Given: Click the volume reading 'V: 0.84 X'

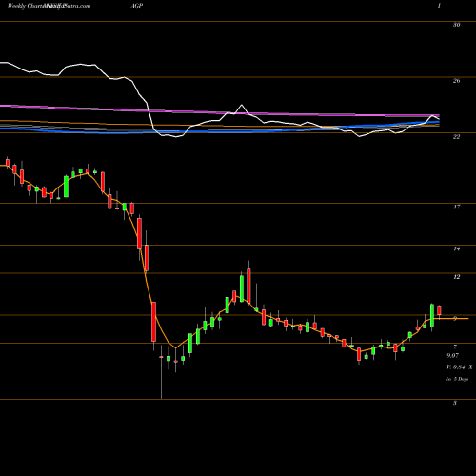Looking at the screenshot, I should [x=459, y=367].
